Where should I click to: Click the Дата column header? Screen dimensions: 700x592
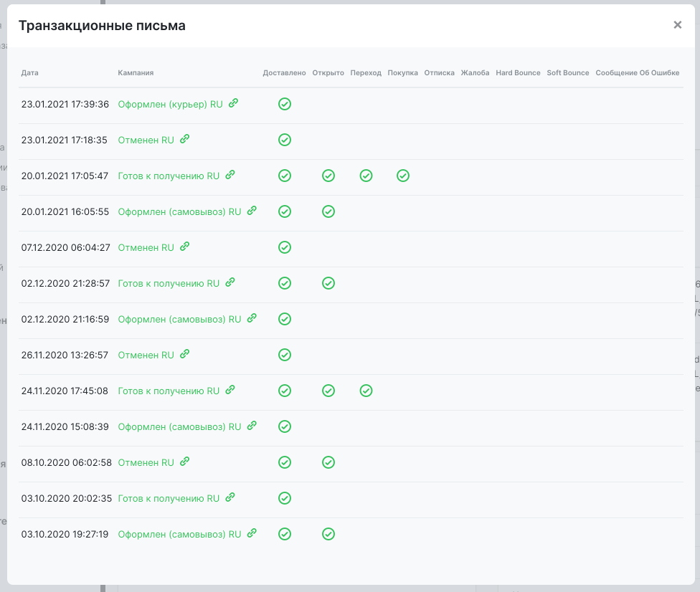point(30,72)
